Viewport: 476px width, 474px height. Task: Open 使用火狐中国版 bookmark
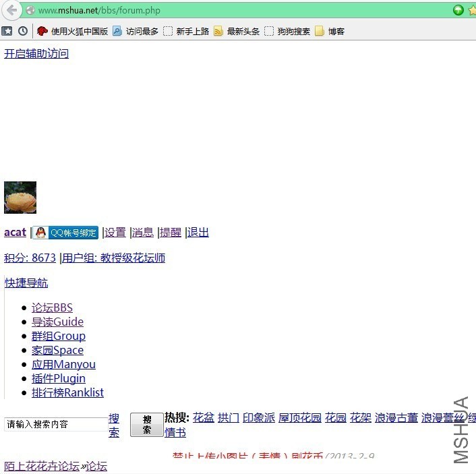click(x=72, y=31)
